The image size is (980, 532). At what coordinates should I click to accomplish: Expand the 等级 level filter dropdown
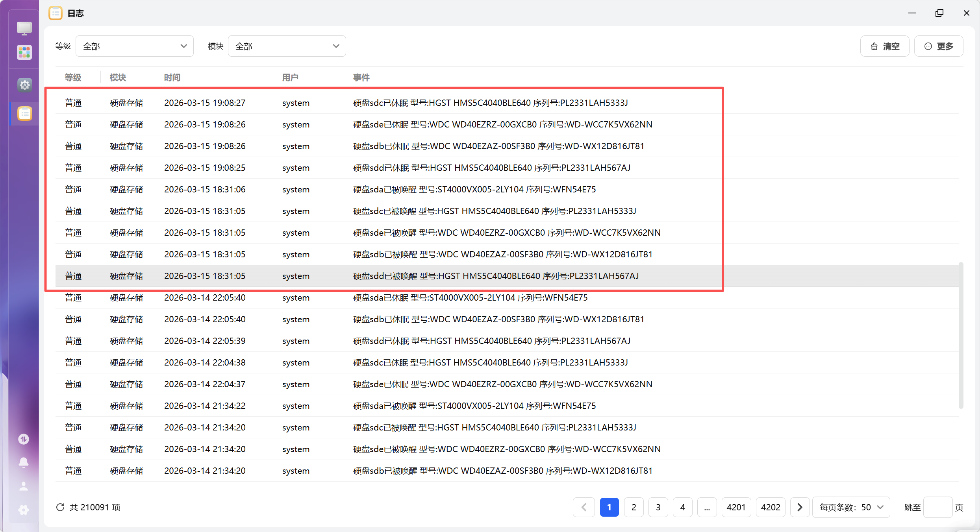[134, 46]
